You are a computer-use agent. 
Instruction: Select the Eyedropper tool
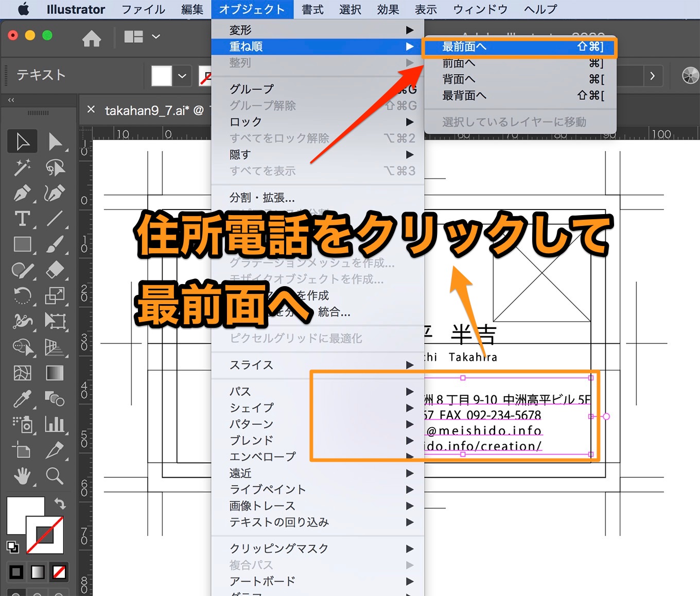pyautogui.click(x=22, y=398)
